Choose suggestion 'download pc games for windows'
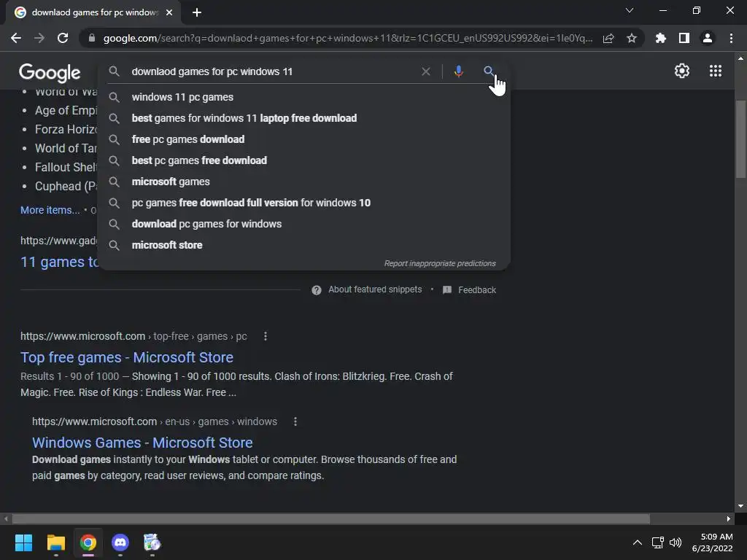This screenshot has width=747, height=560. tap(304, 224)
